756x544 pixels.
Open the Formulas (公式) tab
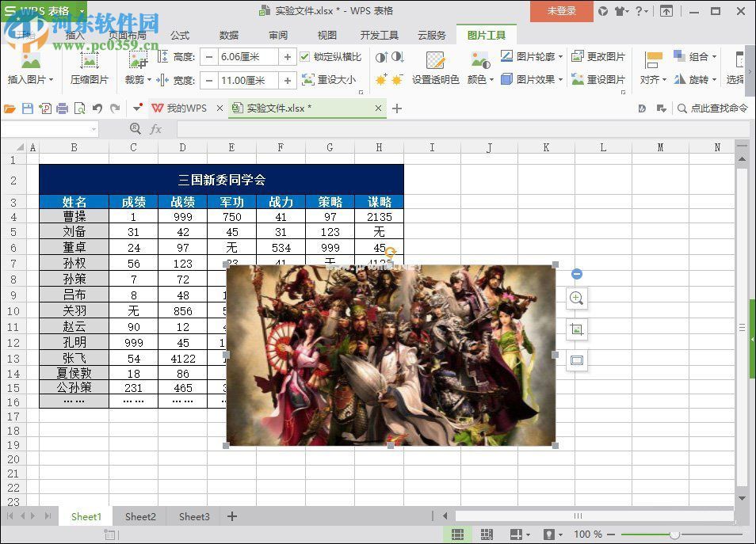point(180,35)
